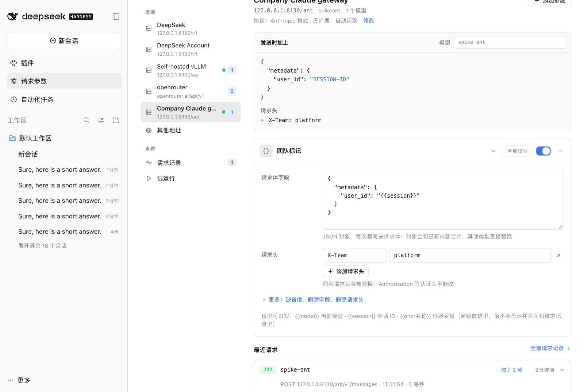Click 添加请求头 button

pyautogui.click(x=345, y=271)
